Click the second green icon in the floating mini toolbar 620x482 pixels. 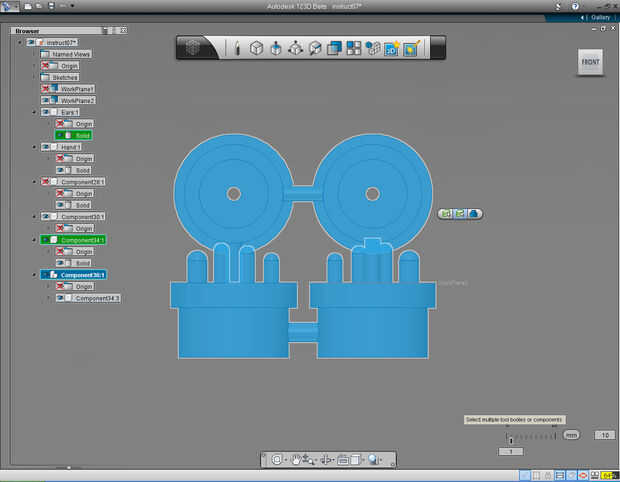pos(460,214)
